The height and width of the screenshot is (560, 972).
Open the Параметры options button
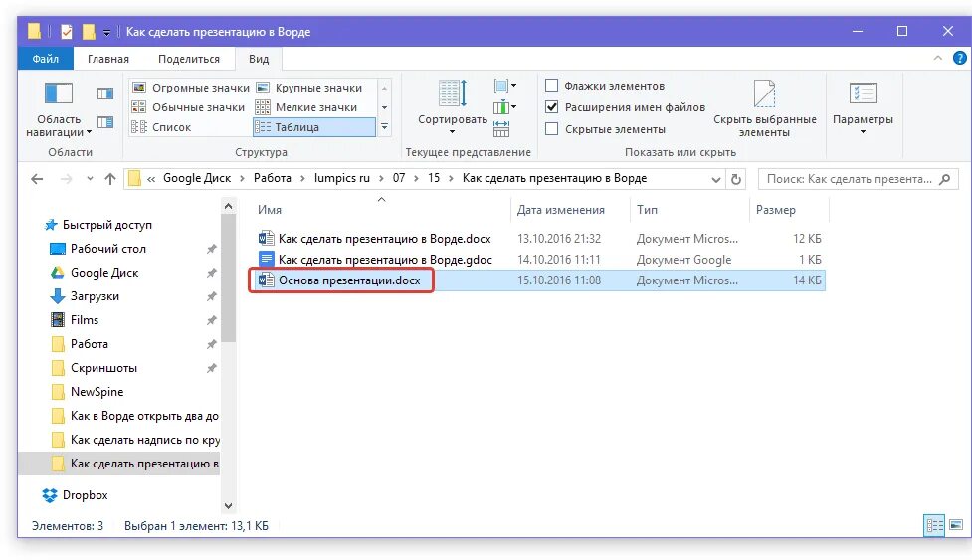point(863,107)
